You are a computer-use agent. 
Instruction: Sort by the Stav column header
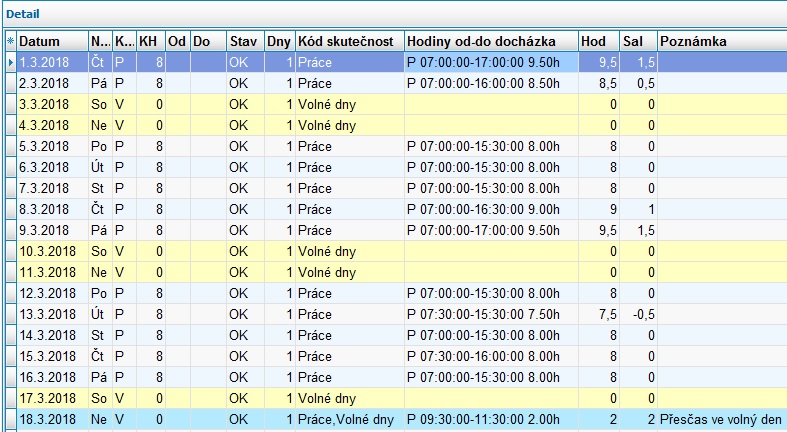point(245,41)
